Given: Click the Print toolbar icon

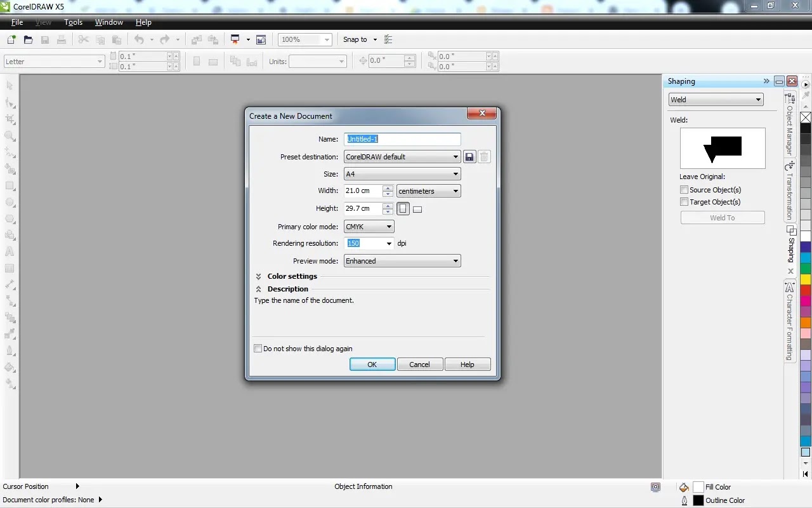Looking at the screenshot, I should (x=62, y=39).
